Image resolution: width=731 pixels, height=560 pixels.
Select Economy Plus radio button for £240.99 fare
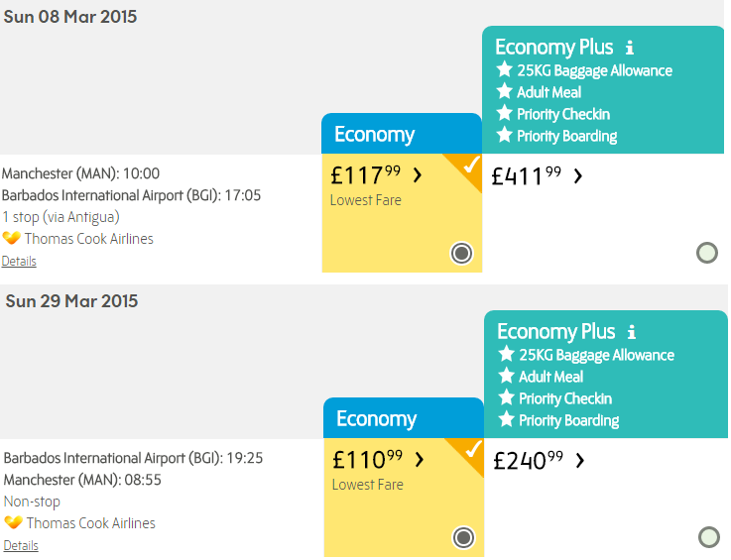[x=708, y=537]
